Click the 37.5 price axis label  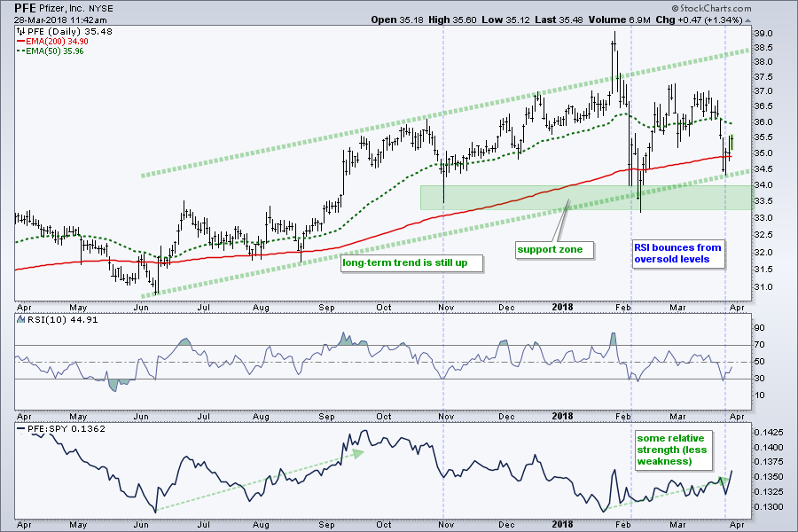(764, 77)
